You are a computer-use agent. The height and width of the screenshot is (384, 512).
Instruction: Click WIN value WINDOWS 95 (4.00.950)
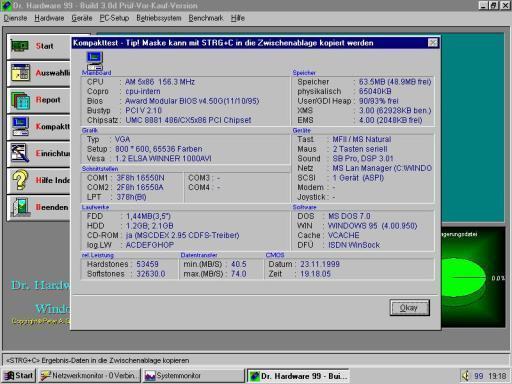tap(373, 226)
